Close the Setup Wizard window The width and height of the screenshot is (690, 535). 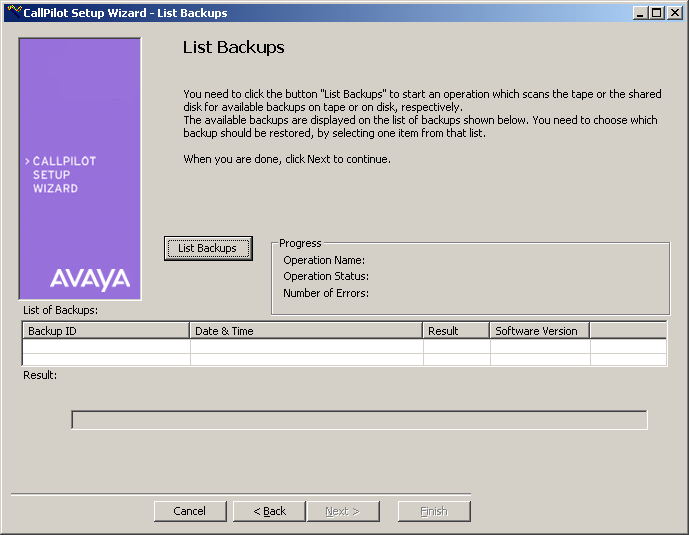click(675, 13)
